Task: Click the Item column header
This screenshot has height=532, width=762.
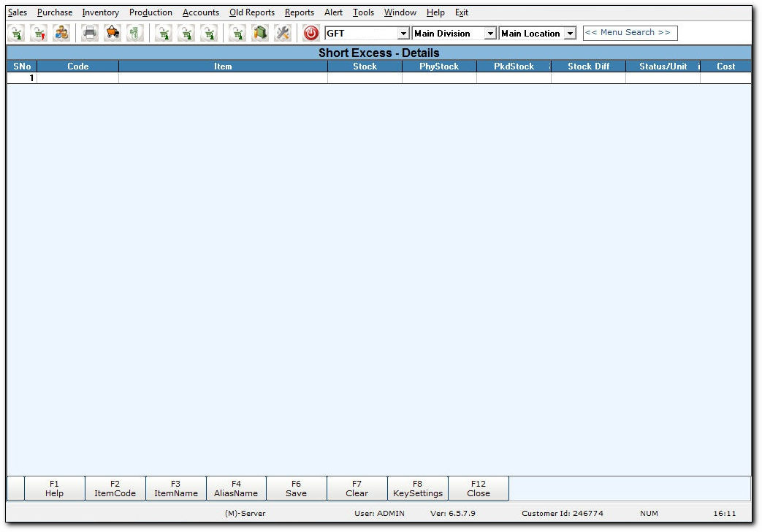Action: click(x=223, y=66)
